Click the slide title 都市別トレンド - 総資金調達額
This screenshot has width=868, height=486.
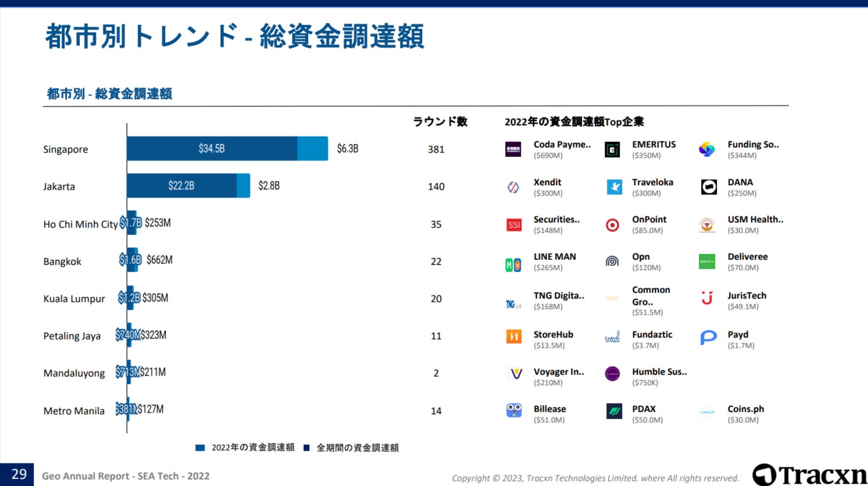[x=235, y=36]
